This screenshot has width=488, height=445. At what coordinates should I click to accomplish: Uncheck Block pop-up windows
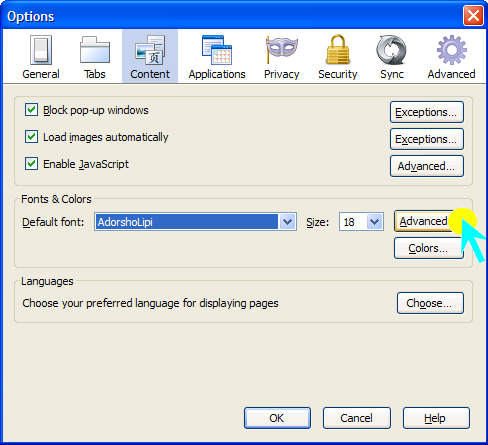coord(31,110)
